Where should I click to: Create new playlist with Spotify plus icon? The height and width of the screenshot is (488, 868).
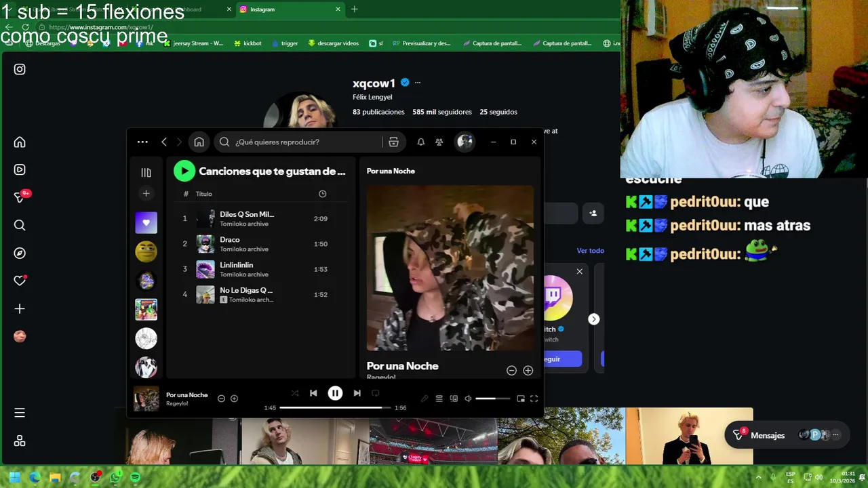[146, 194]
